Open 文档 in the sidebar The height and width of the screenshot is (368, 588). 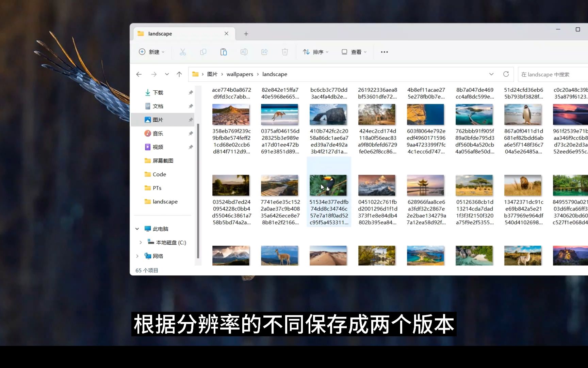tap(158, 106)
